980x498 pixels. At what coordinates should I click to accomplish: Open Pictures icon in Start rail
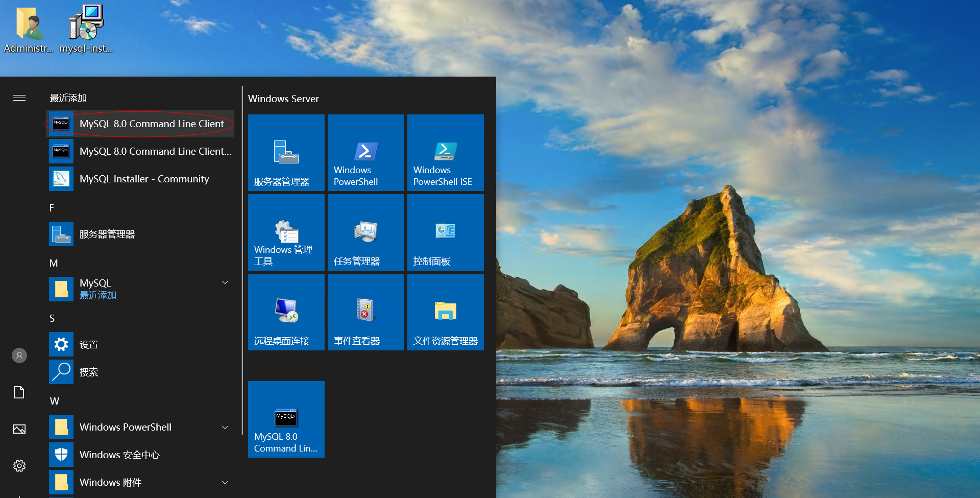pos(19,429)
